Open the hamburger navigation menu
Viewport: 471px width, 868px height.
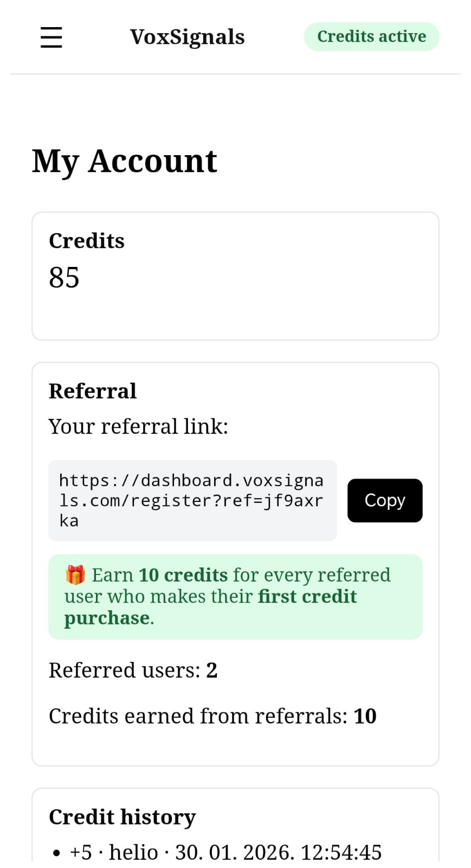tap(50, 37)
